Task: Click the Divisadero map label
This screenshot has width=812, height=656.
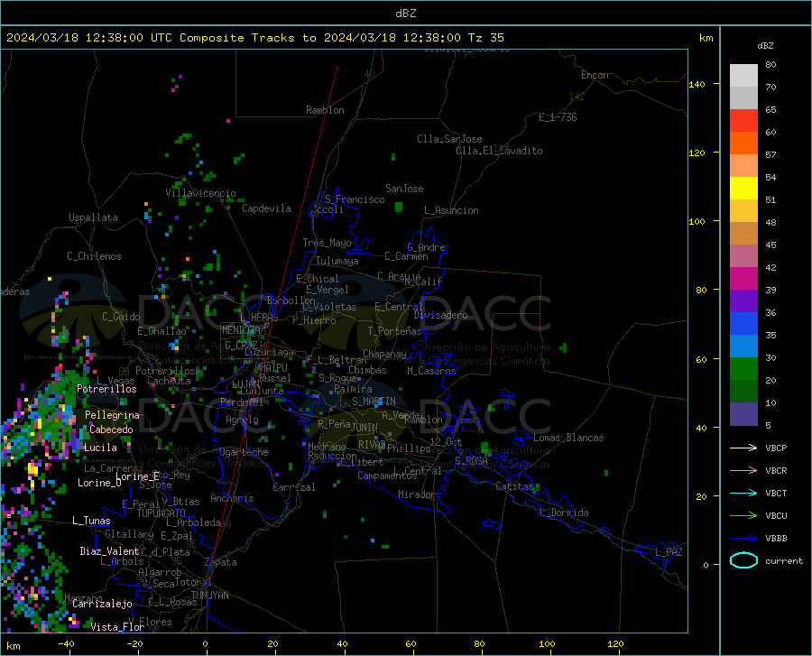Action: pos(440,315)
